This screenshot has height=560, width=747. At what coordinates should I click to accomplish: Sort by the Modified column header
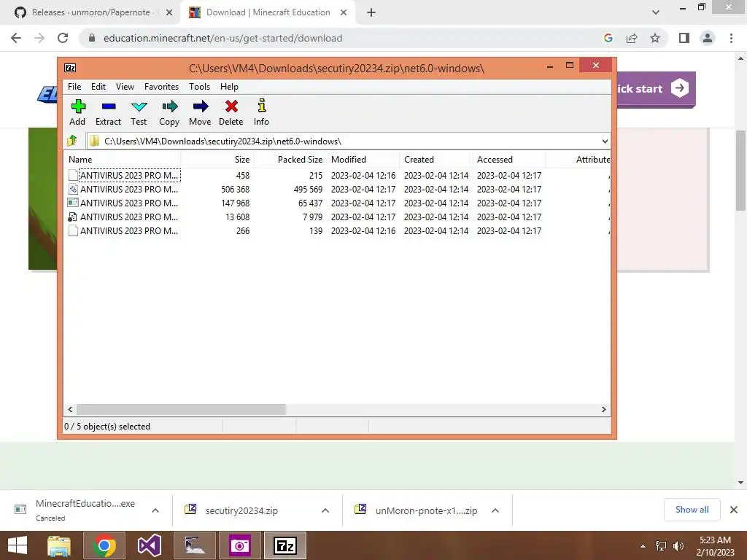[363, 160]
